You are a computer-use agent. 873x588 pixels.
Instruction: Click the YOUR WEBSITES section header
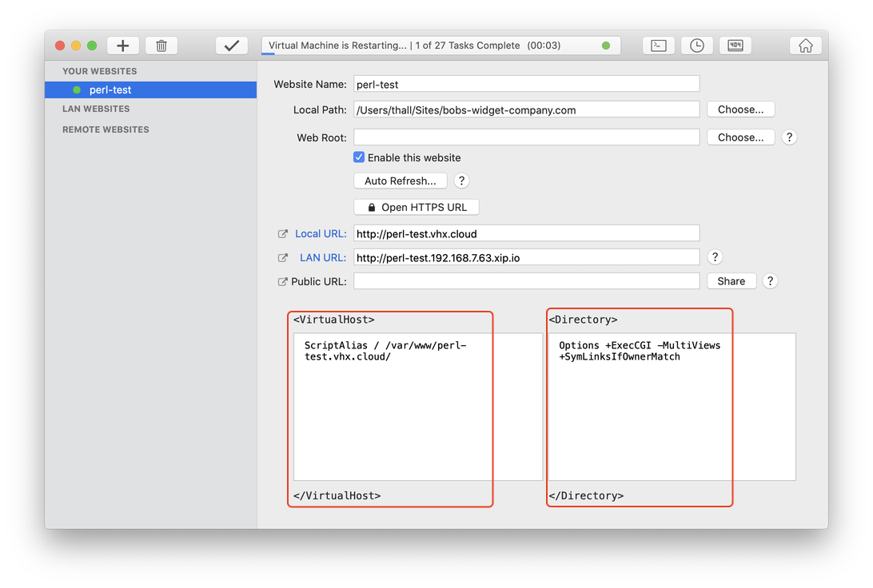click(x=100, y=71)
